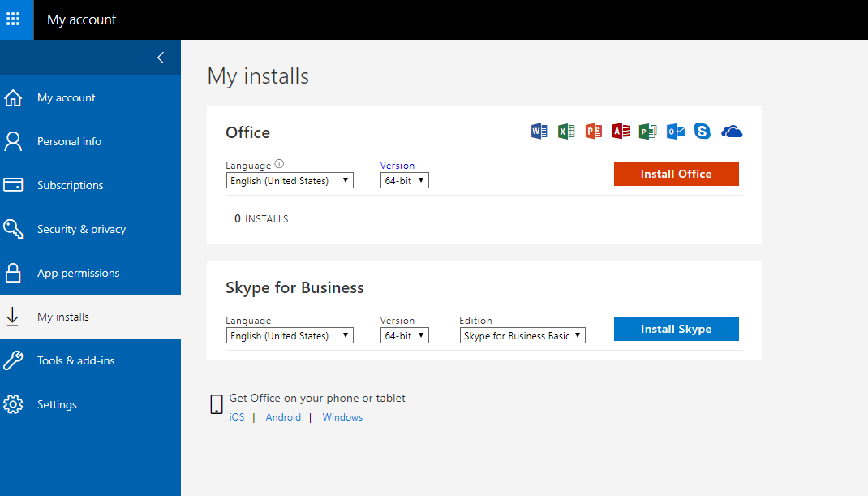Open the Skype Edition dropdown

(522, 336)
